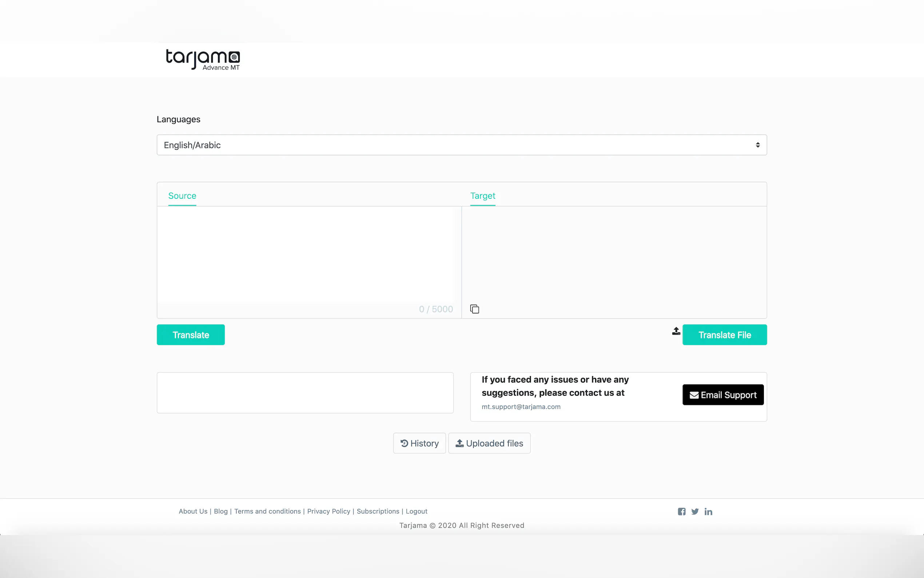
Task: Click the upload icon beside Translate File
Action: pos(676,331)
